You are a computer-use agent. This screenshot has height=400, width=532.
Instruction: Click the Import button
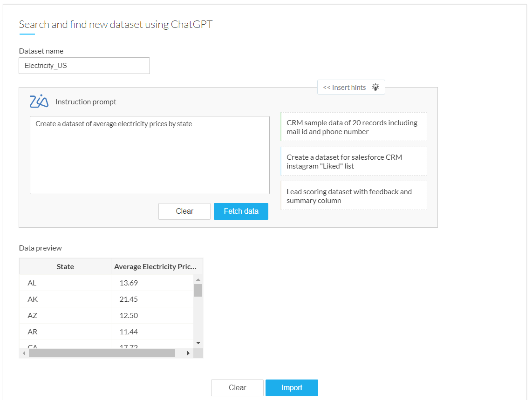click(x=292, y=387)
